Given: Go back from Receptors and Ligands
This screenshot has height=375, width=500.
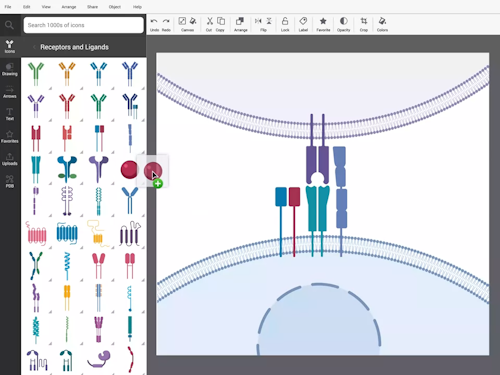Looking at the screenshot, I should [x=34, y=47].
